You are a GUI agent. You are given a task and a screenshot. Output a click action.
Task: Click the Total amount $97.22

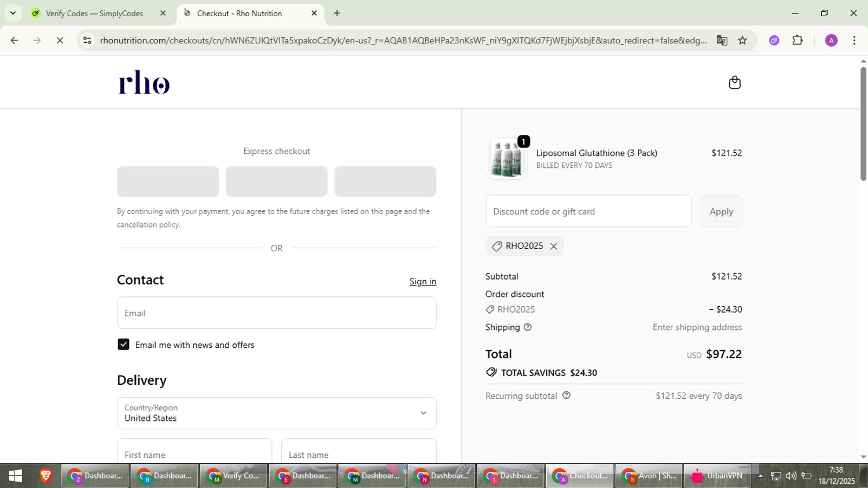[x=724, y=354]
